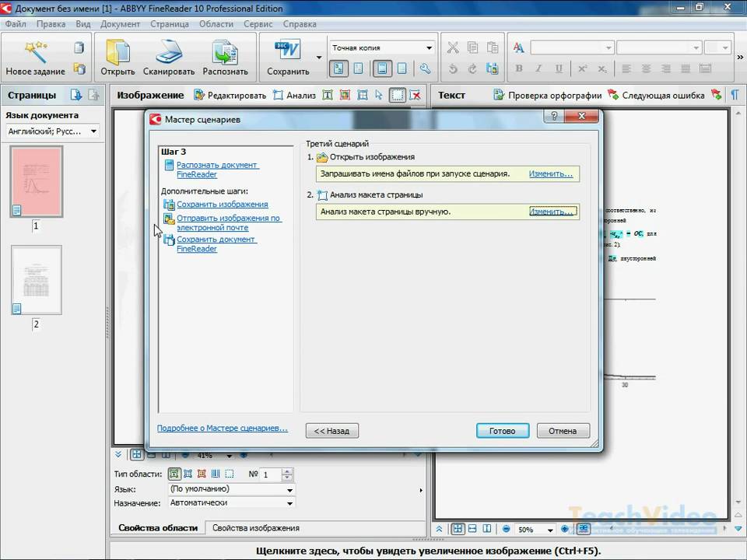This screenshot has width=747, height=560.
Task: Open the Точная копия layout dropdown
Action: coord(382,47)
